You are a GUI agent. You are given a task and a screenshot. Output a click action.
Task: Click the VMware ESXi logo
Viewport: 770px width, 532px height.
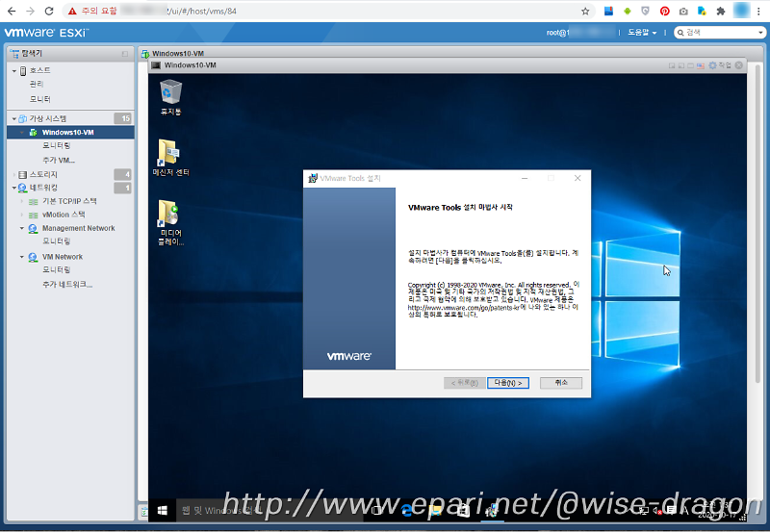[46, 33]
